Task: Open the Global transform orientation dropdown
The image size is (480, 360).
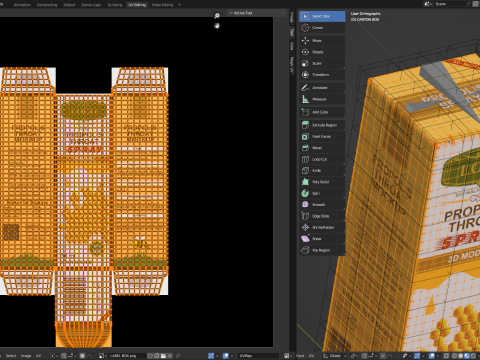Action: [x=335, y=356]
